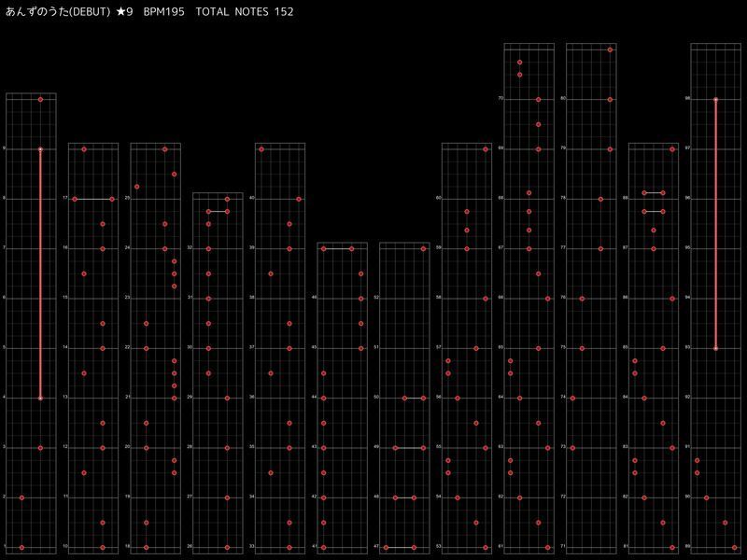
Task: Select the long hold note starting at measure 93
Action: (x=715, y=224)
